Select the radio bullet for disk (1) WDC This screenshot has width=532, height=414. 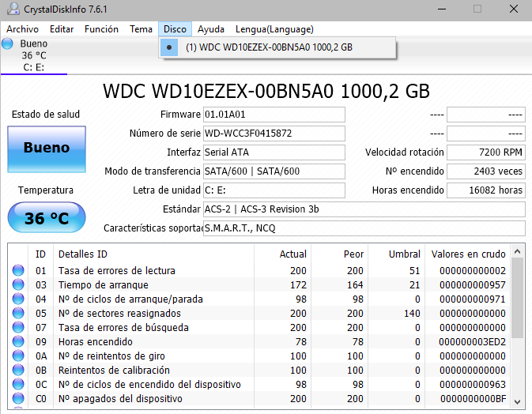169,47
